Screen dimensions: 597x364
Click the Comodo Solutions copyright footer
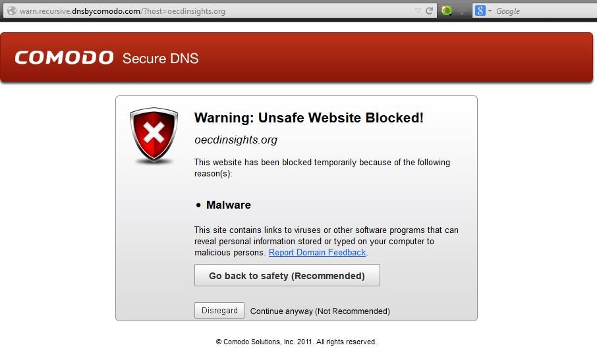tap(296, 342)
